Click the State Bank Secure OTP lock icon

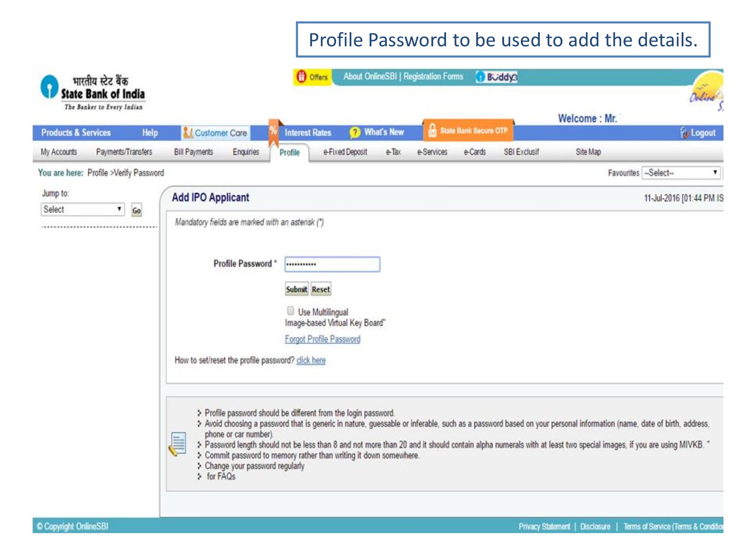(432, 131)
